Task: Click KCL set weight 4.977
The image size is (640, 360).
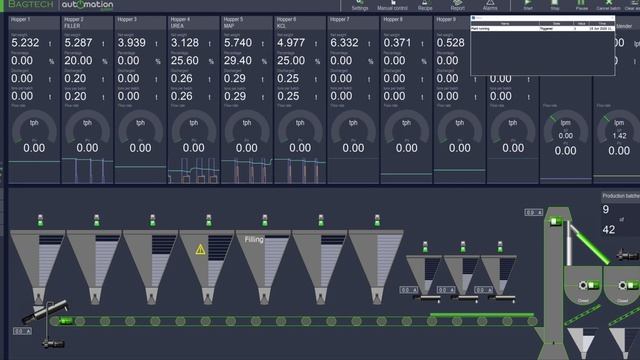Action: pyautogui.click(x=291, y=43)
